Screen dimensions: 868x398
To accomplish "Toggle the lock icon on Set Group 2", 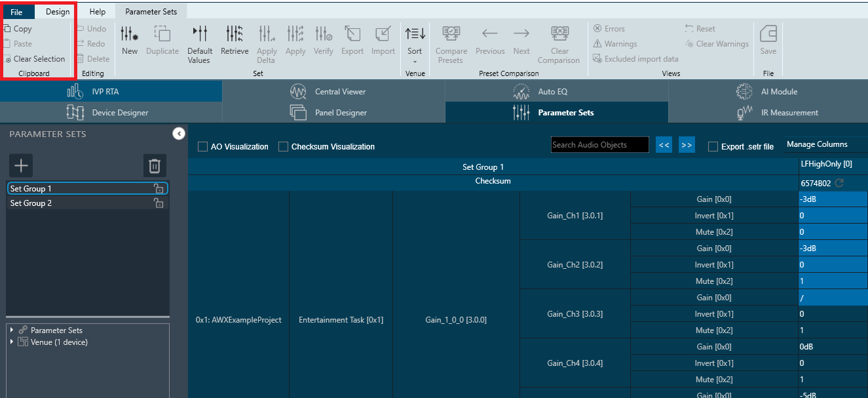I will tap(159, 203).
